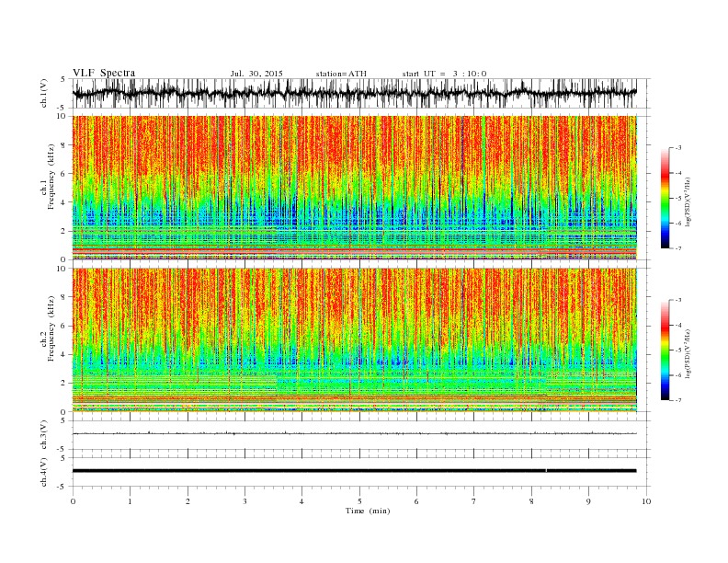This screenshot has width=728, height=563.
Task: Click the ch.1 spectrogram color bar
Action: [x=665, y=198]
